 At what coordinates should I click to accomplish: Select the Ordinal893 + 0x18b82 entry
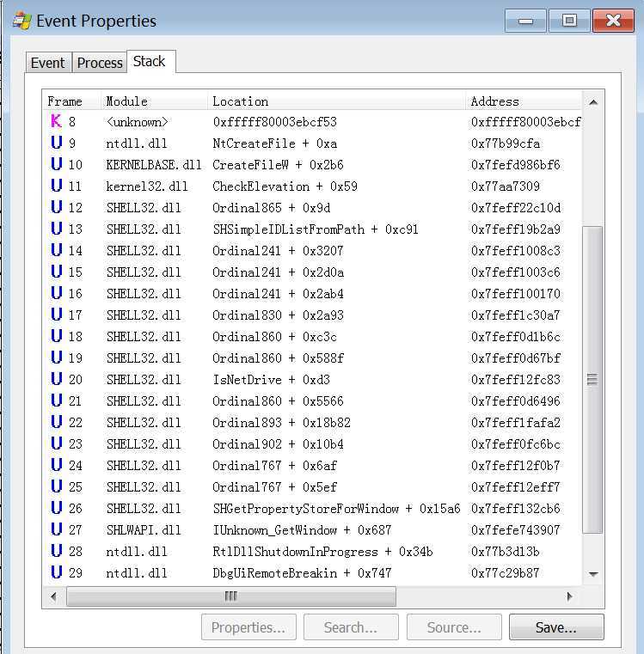tap(281, 422)
